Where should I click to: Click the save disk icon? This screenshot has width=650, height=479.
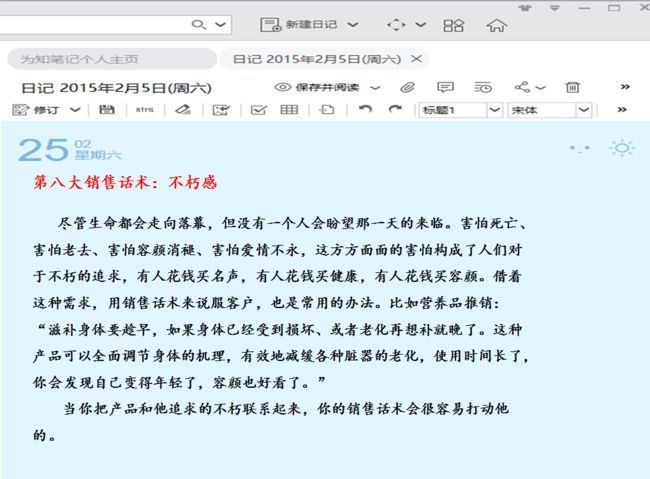point(107,109)
